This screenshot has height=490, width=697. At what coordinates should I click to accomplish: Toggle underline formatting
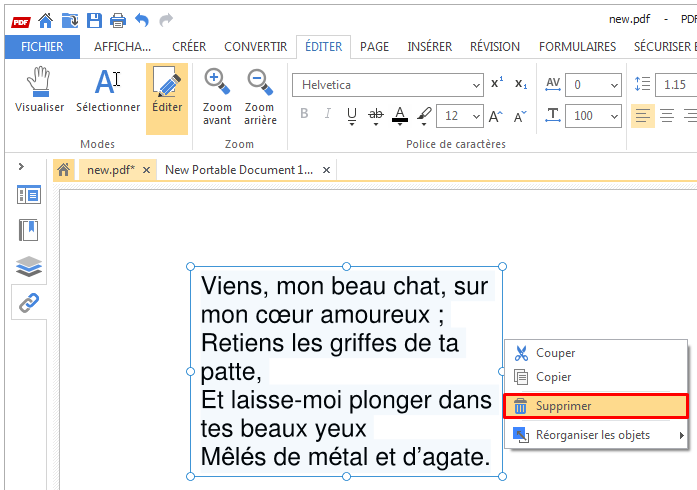coord(352,116)
